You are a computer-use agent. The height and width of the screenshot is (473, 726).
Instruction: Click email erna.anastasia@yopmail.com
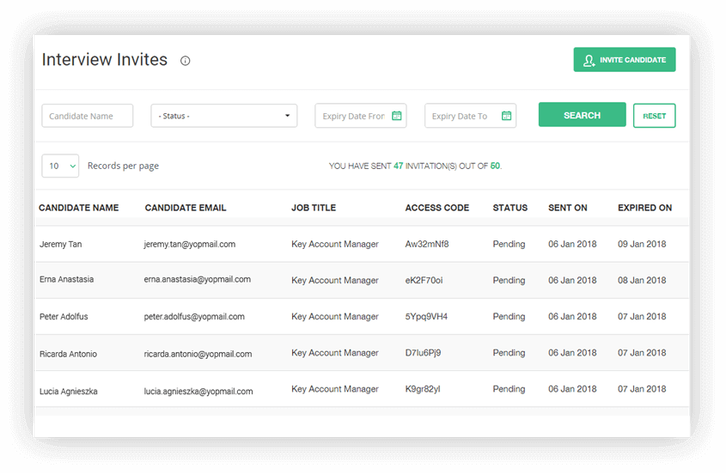tap(197, 280)
